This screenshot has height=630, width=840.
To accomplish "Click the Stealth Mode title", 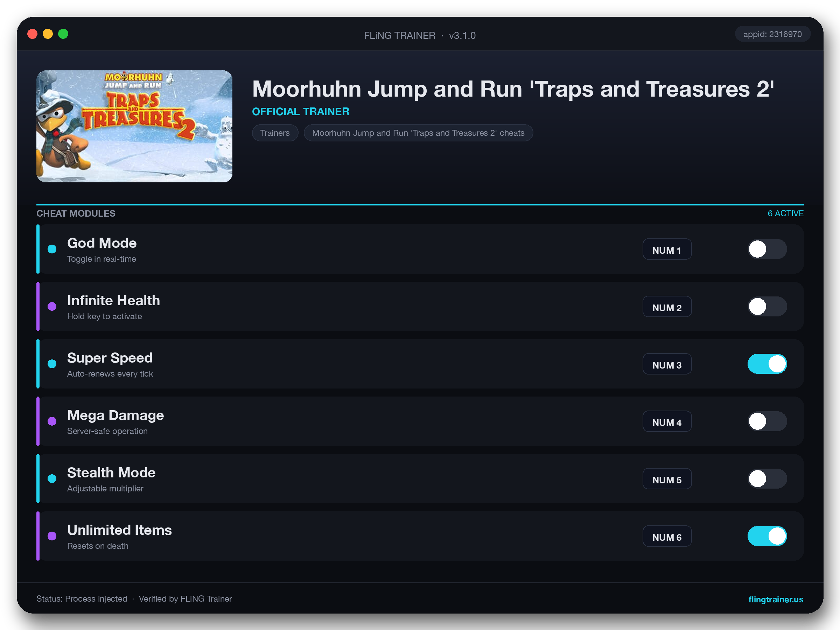I will (x=111, y=472).
